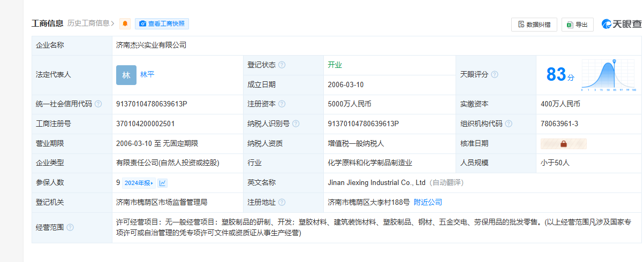This screenshot has width=644, height=262.
Task: Click industry value 化学原料和化学制品制造业
Action: 370,163
